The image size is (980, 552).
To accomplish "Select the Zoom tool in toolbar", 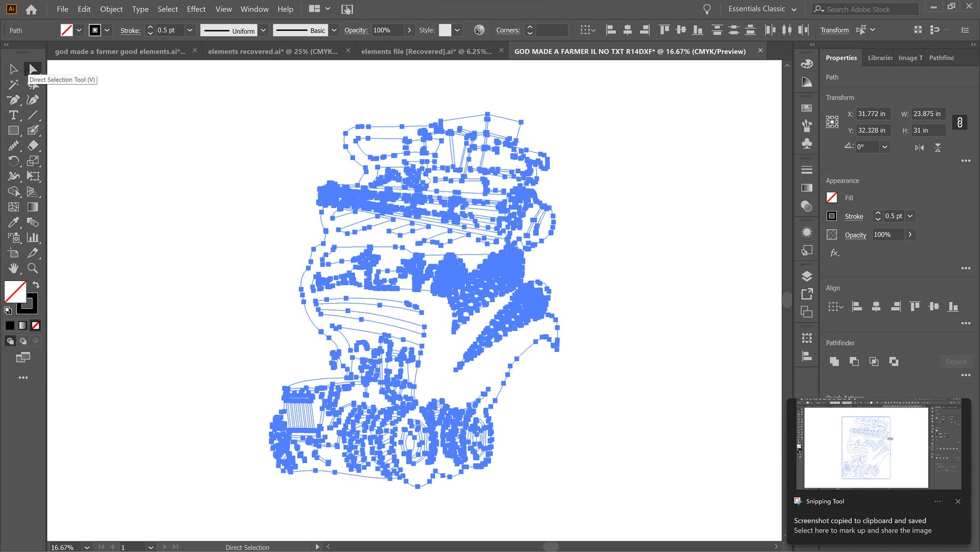I will pos(33,268).
